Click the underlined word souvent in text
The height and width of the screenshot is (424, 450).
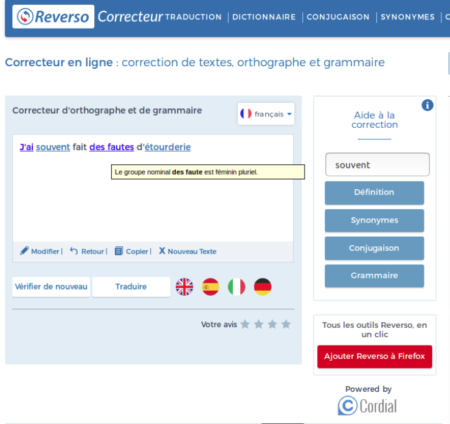(53, 147)
